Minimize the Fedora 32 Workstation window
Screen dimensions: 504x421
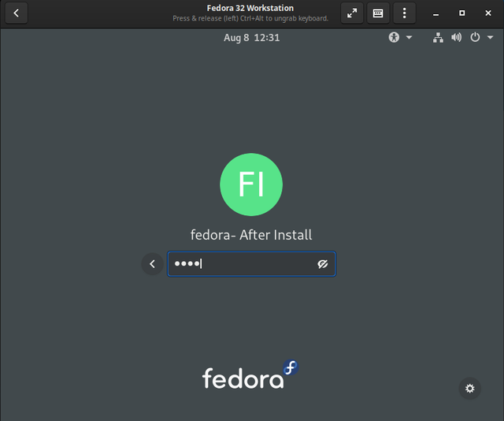pos(435,13)
